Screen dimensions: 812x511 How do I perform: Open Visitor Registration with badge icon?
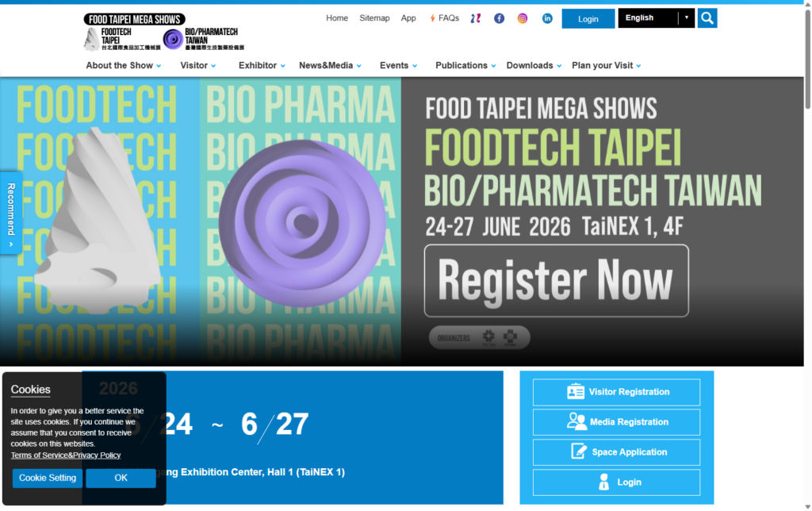(x=616, y=392)
